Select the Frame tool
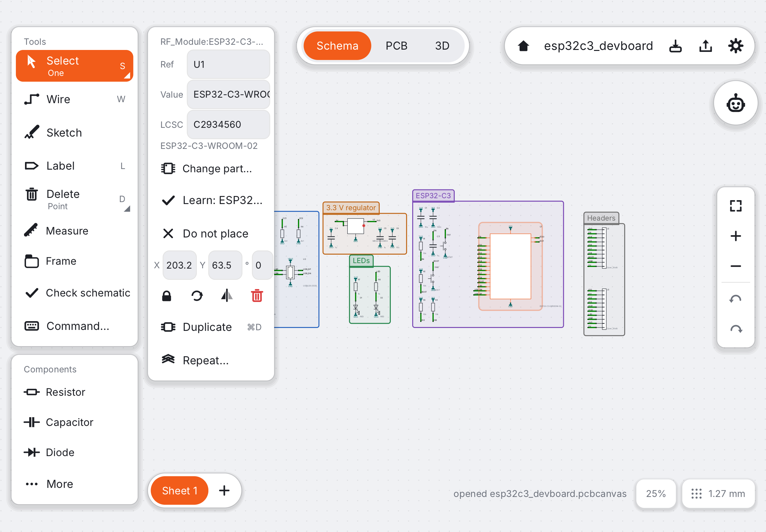The width and height of the screenshot is (766, 532). [x=74, y=261]
